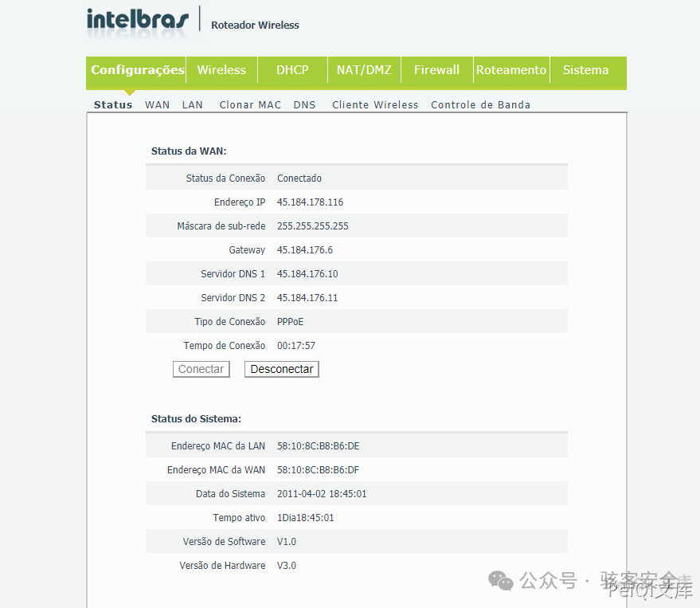Click WAN MAC address 58:10:8C:B8:B6:DF
700x608 pixels.
[x=318, y=470]
